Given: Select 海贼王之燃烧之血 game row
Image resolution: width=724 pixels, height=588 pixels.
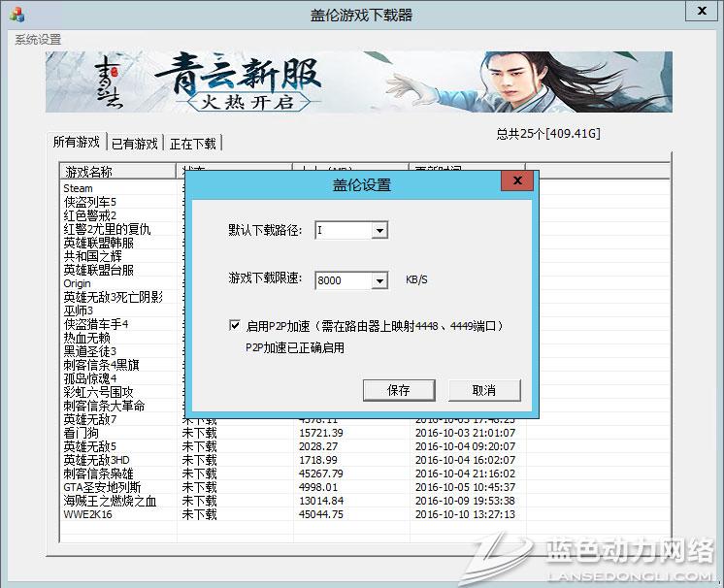Looking at the screenshot, I should tap(112, 501).
